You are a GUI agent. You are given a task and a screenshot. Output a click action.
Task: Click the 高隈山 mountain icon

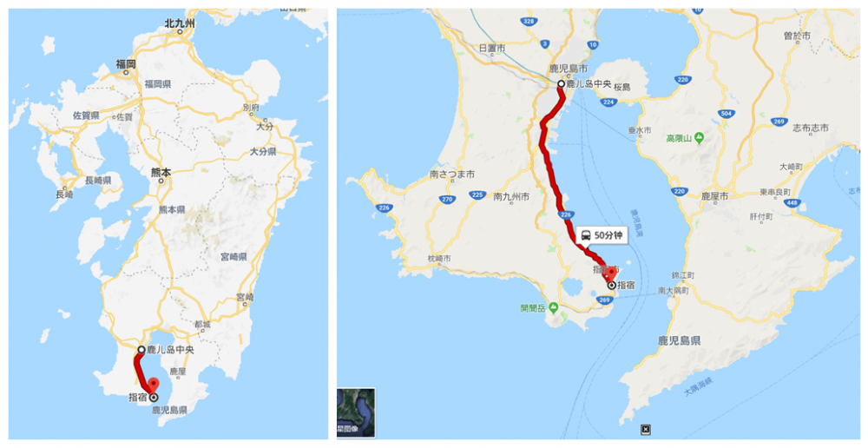(699, 137)
